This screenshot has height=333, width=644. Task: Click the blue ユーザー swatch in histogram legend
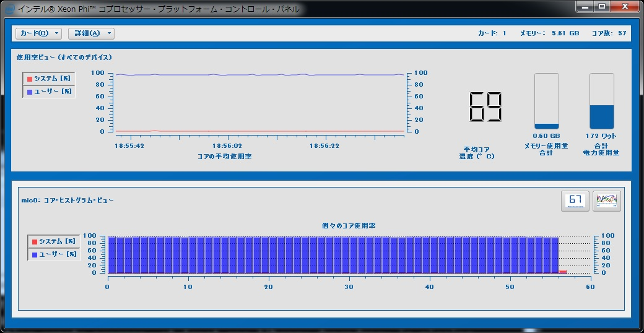coord(34,254)
